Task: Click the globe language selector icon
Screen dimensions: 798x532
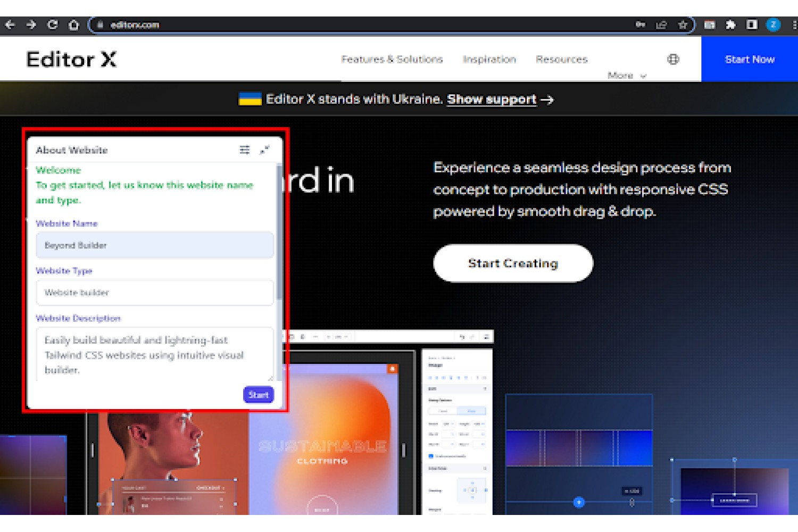Action: pyautogui.click(x=673, y=59)
